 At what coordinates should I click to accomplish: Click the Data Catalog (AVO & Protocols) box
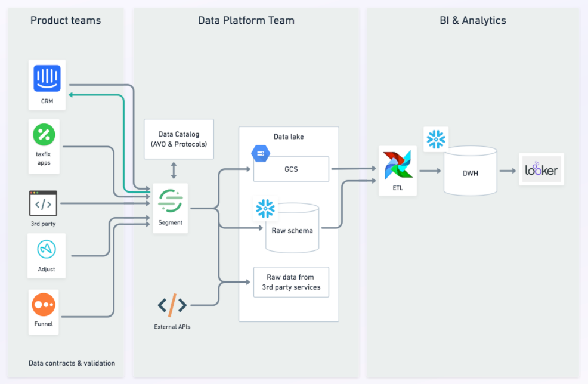pyautogui.click(x=179, y=138)
